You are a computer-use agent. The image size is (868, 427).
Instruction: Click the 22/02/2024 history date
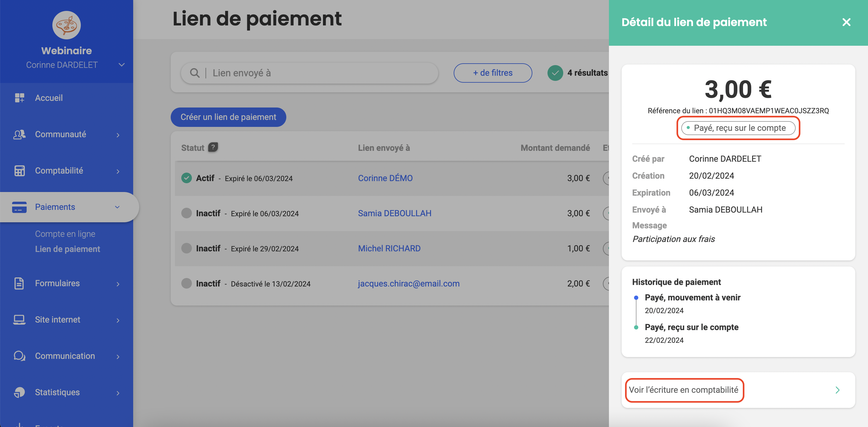click(664, 340)
